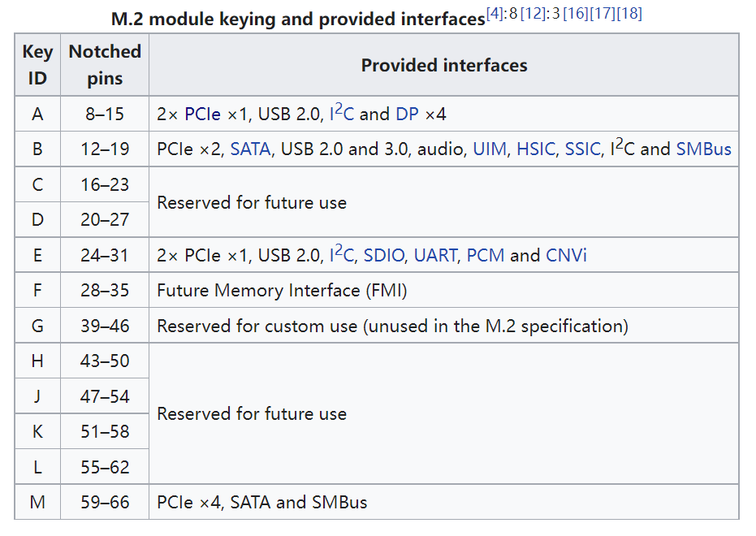
Task: Open the PCIe link in Key A row
Action: [202, 115]
